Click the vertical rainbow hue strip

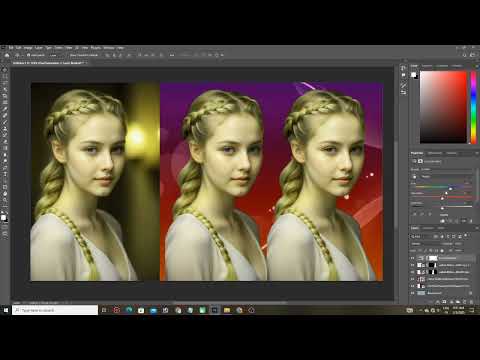click(x=473, y=107)
